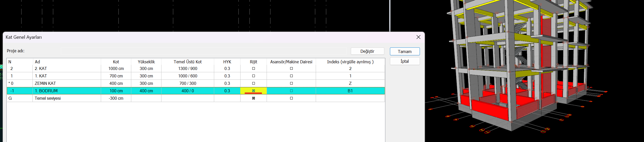Screen dimensions: 644x142
Task: Enable Rijit checkbox for 1. KAT
Action: coord(254,76)
